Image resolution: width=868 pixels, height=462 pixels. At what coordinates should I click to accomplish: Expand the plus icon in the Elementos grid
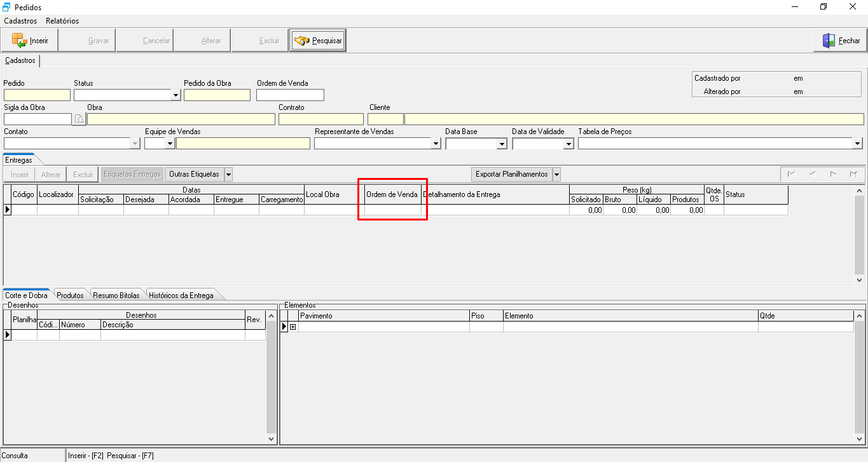(x=293, y=327)
